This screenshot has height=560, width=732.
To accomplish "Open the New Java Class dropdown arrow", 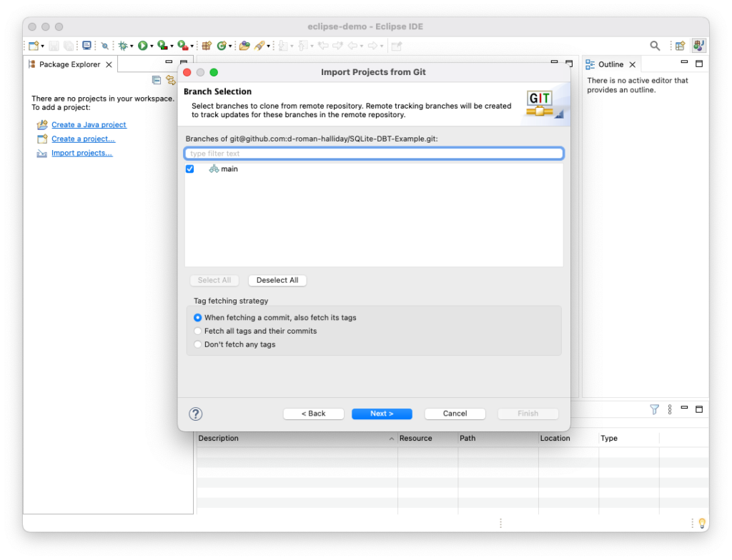I will tap(230, 46).
